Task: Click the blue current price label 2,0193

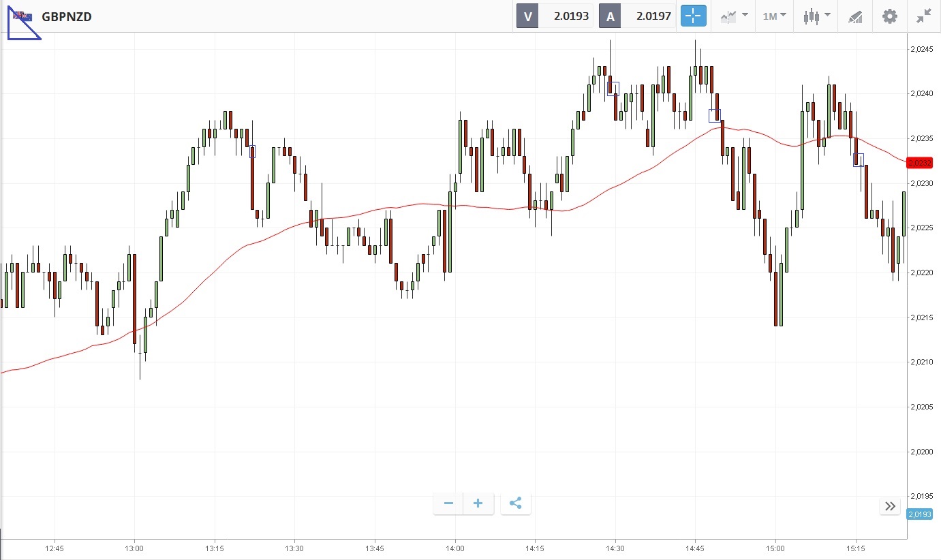Action: tap(919, 514)
